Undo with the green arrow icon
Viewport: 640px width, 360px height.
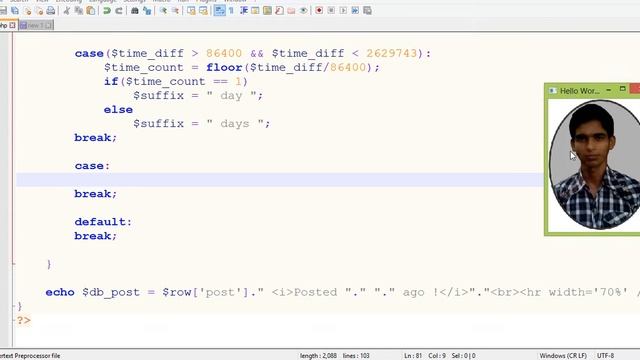(x=107, y=11)
